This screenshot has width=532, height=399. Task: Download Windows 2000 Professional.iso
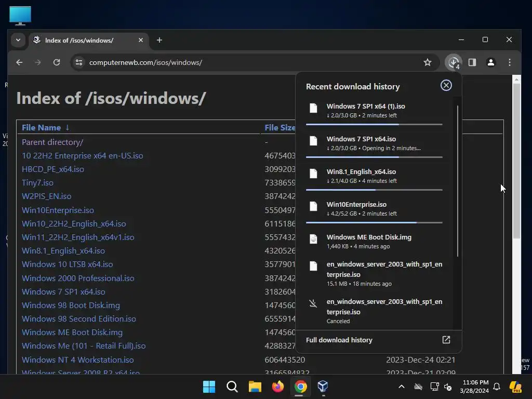pos(78,278)
